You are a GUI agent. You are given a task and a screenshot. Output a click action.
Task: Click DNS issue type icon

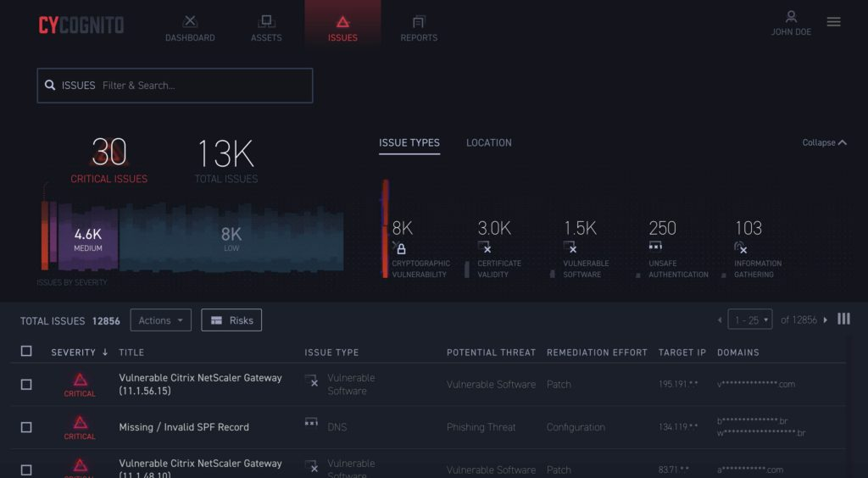[x=311, y=422]
